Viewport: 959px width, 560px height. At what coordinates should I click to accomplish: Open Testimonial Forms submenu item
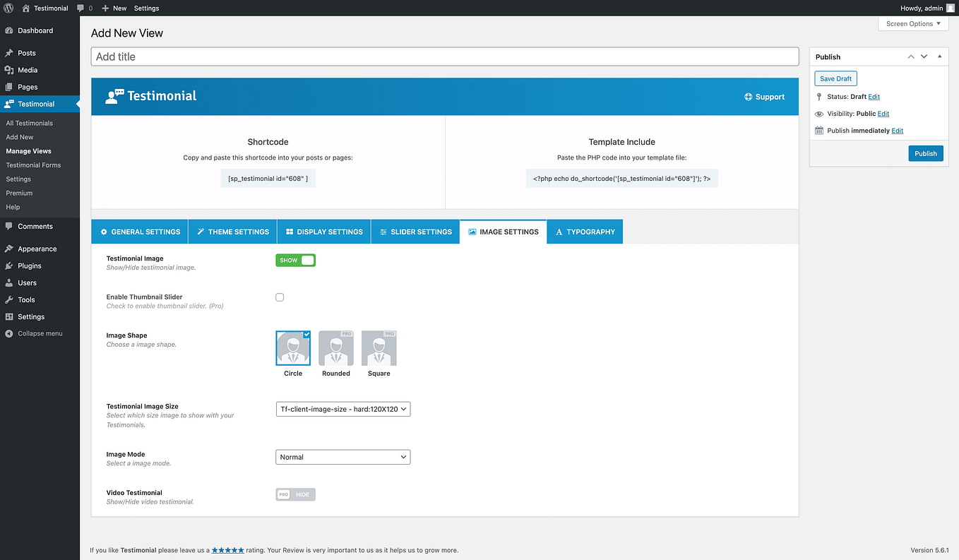tap(33, 165)
